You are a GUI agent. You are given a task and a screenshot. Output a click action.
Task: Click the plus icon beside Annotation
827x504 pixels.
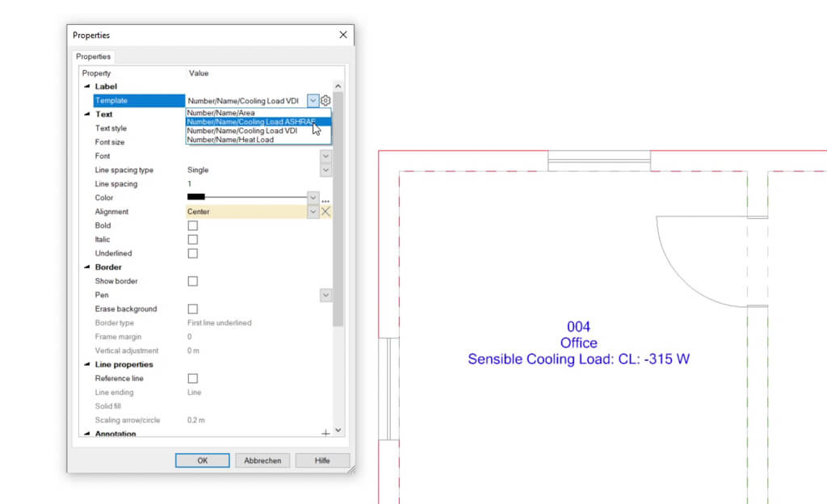[x=325, y=434]
